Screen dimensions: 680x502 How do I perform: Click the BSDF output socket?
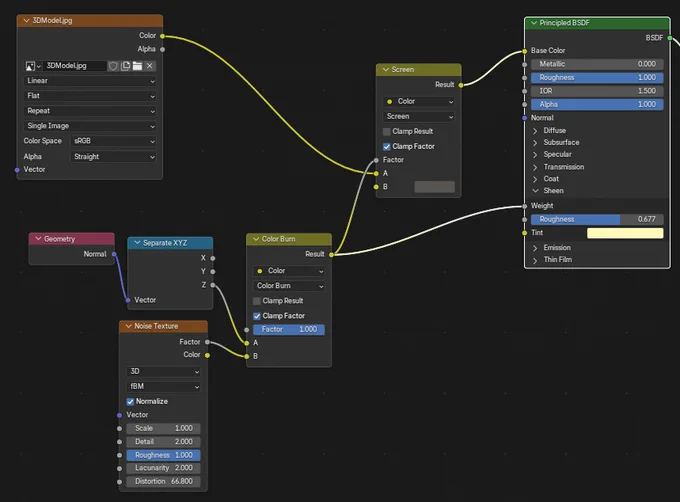click(x=670, y=38)
